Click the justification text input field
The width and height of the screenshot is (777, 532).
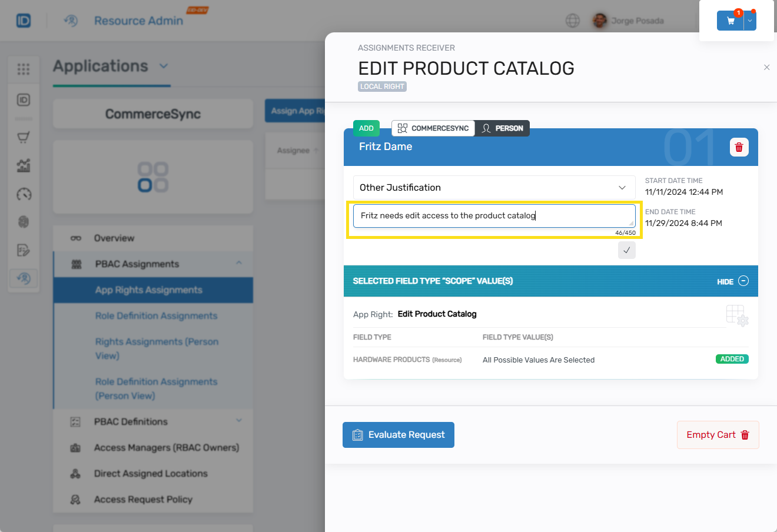click(493, 216)
